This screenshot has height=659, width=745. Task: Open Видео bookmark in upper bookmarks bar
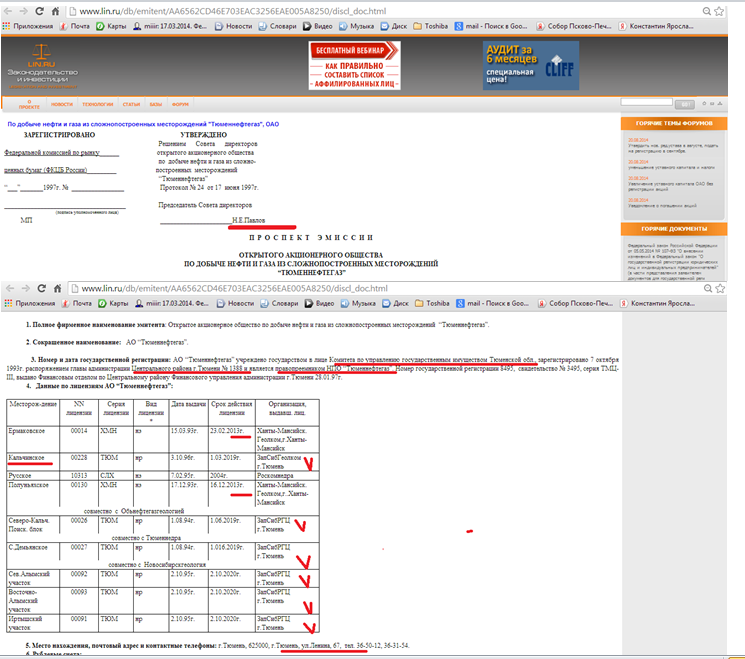(x=318, y=26)
